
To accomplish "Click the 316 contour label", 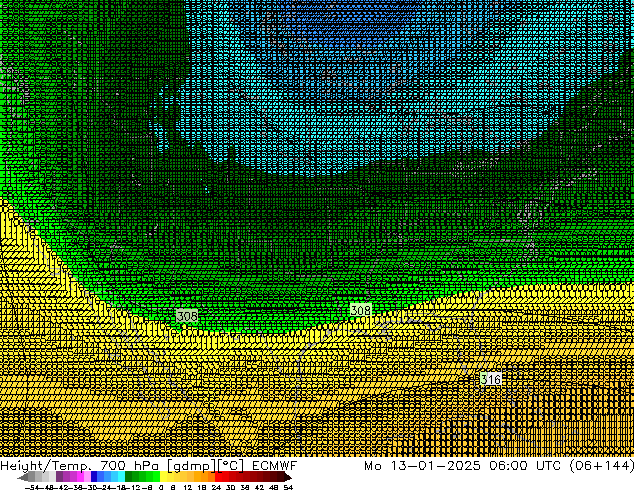I will (x=491, y=379).
